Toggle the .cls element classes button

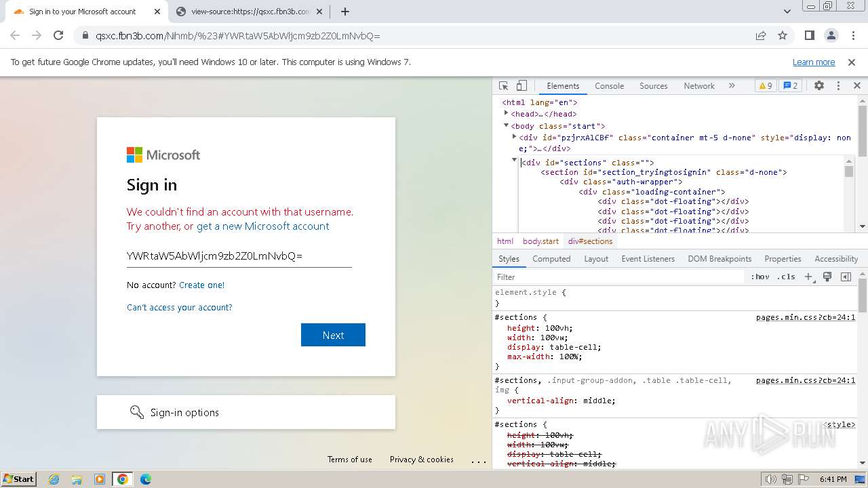coord(787,277)
